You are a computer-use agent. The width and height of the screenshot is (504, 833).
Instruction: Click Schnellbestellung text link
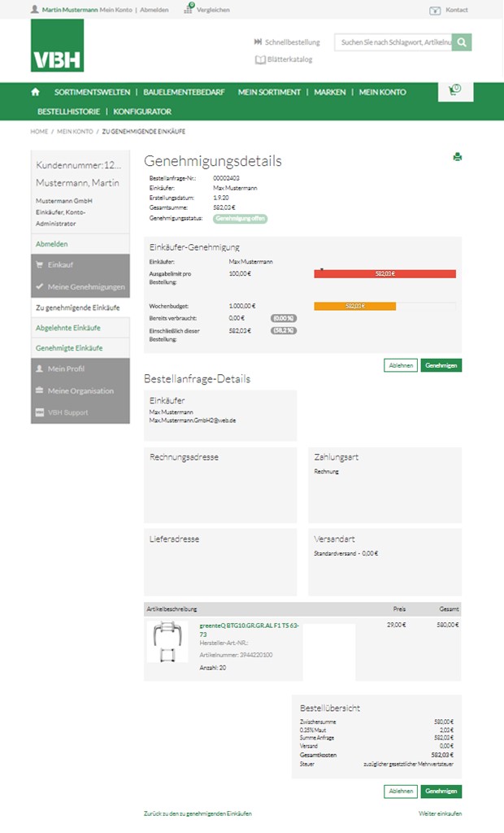click(292, 42)
